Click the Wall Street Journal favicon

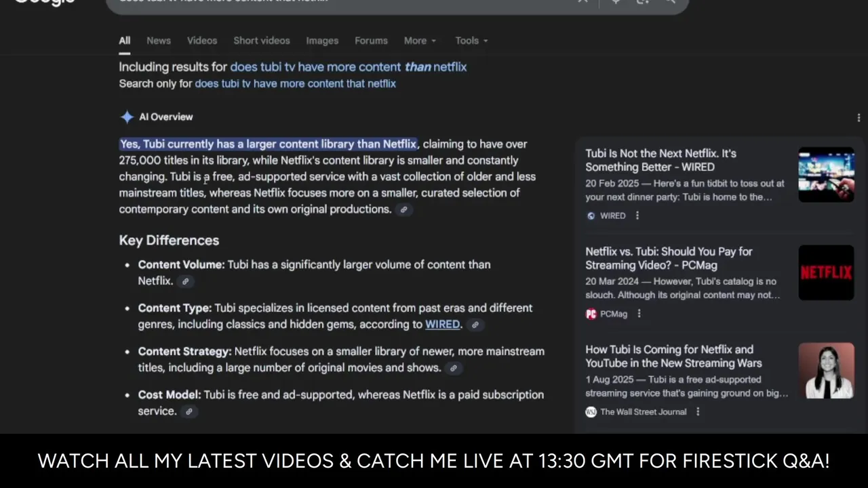click(591, 412)
